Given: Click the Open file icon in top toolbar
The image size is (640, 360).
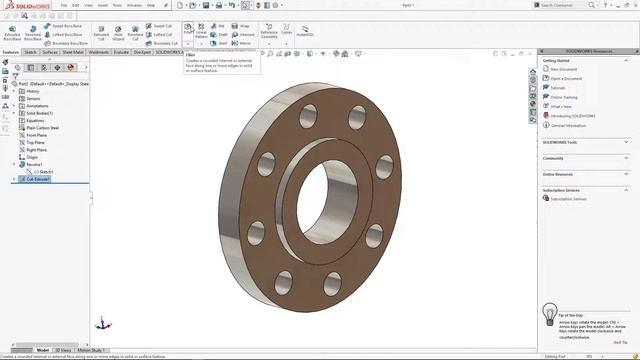Looking at the screenshot, I should 193,5.
